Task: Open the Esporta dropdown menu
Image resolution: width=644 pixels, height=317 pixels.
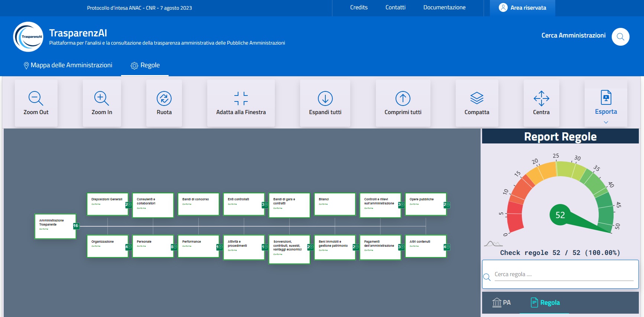Action: click(606, 111)
